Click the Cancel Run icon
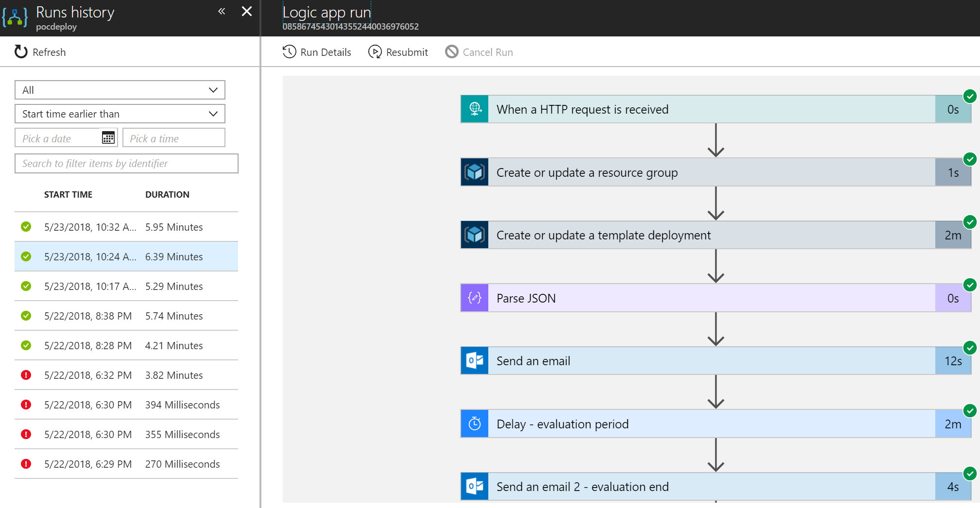The width and height of the screenshot is (980, 508). click(x=451, y=51)
